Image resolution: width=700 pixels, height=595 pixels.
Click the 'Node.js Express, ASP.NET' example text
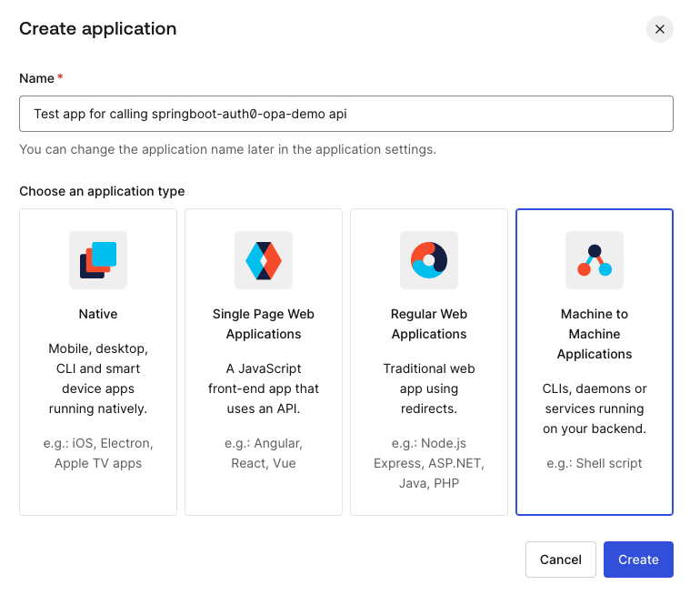(429, 463)
